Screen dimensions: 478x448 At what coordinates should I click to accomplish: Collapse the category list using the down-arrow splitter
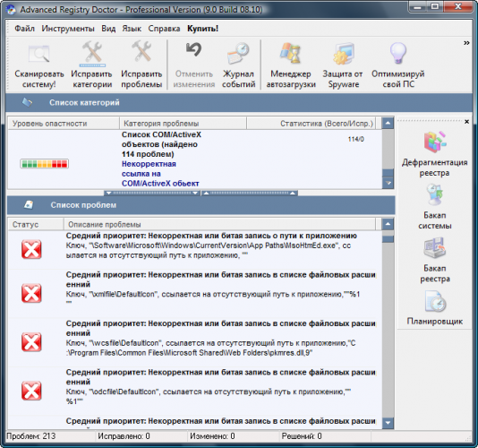[x=152, y=193]
